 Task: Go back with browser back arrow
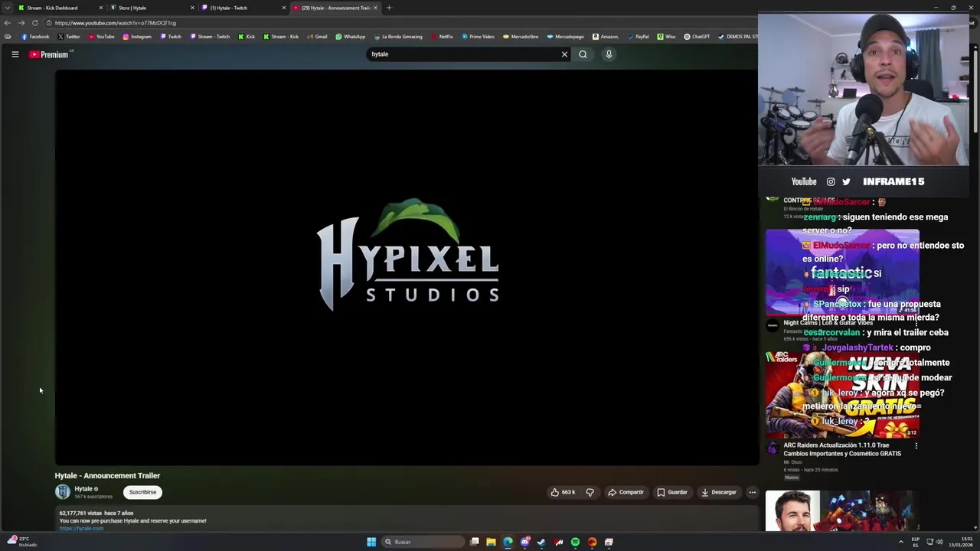point(8,23)
